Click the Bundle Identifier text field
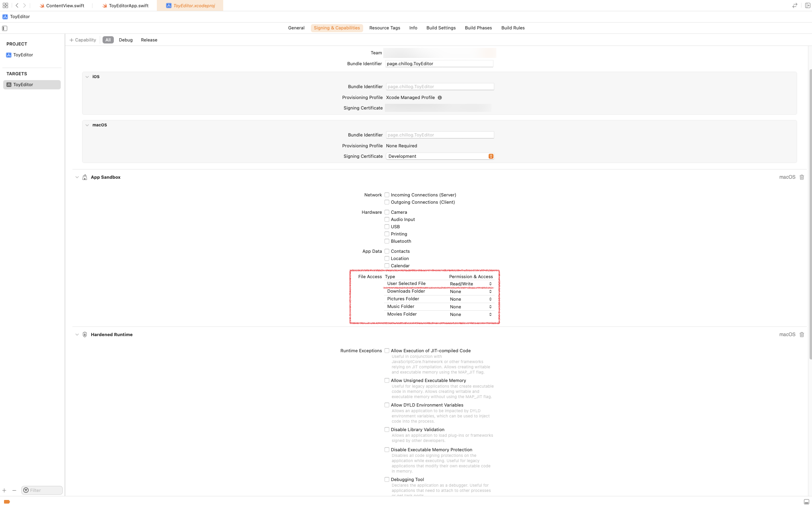The image size is (812, 506). (x=439, y=64)
